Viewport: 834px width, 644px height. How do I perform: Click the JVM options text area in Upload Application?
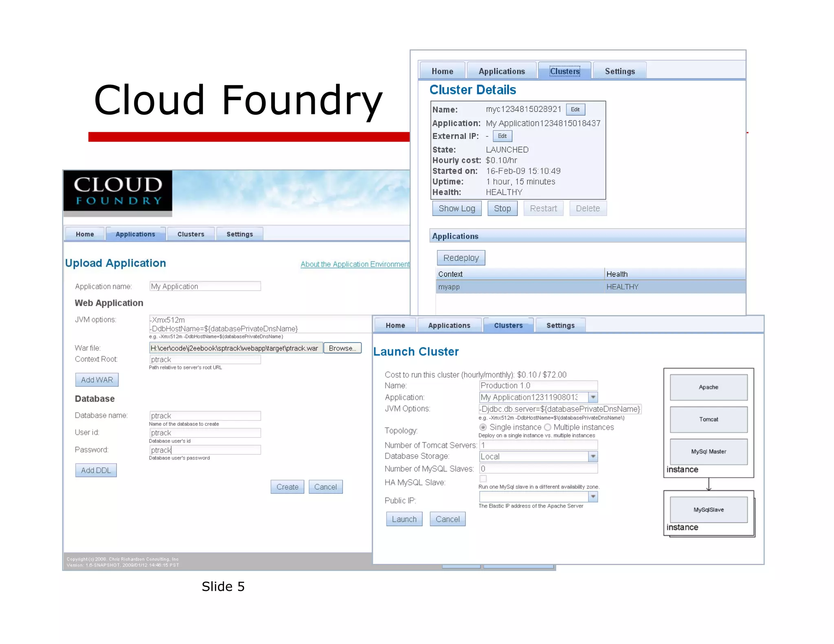click(261, 324)
